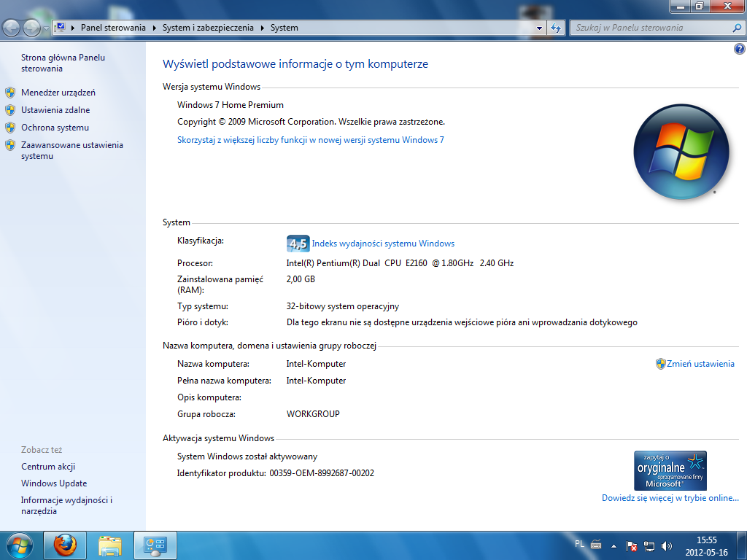Click the Control Panel taskbar button

[155, 545]
